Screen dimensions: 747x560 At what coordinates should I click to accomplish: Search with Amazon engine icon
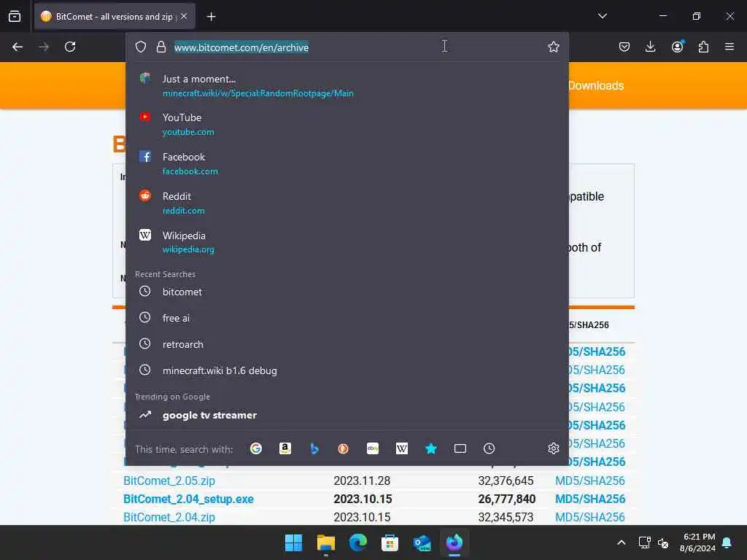pos(285,448)
